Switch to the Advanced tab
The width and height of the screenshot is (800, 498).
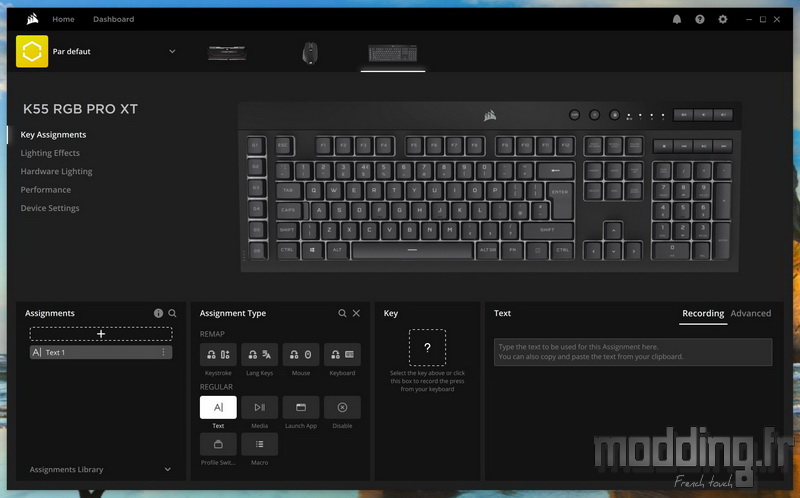click(751, 313)
